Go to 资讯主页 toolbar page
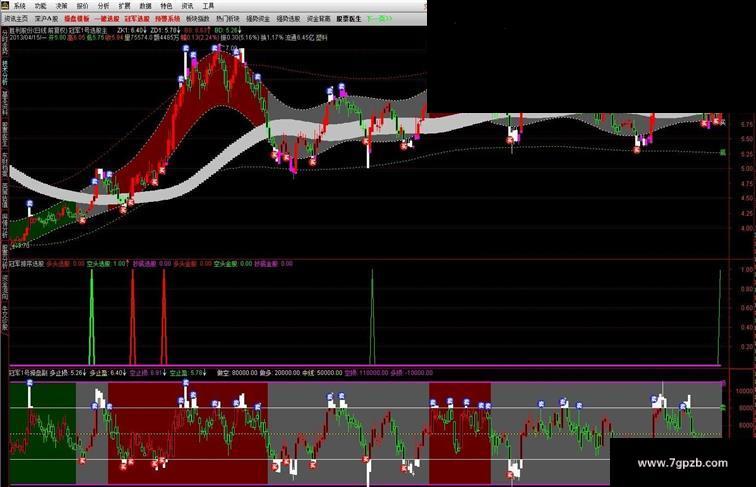 pos(16,19)
